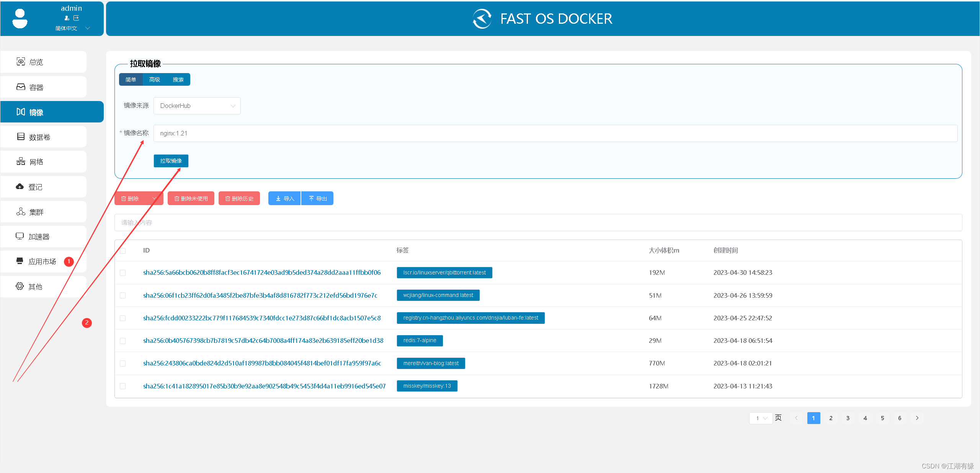
Task: Go to page 6 of images
Action: (900, 418)
